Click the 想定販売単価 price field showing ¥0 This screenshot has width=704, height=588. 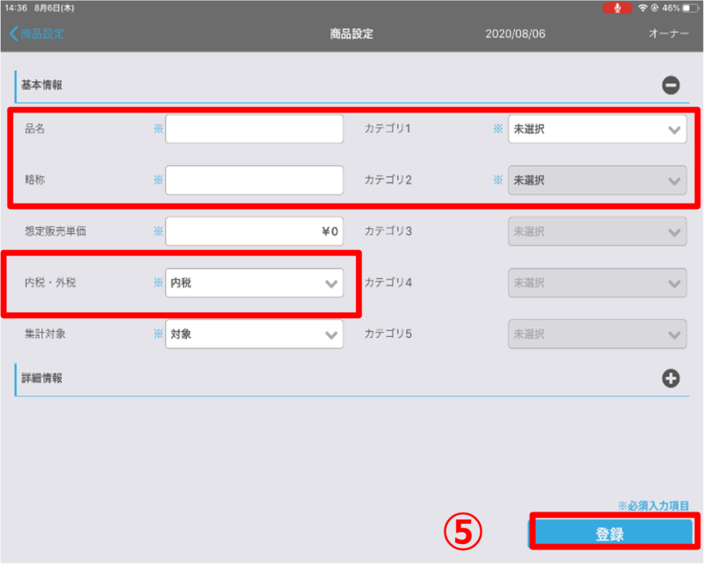click(x=254, y=231)
